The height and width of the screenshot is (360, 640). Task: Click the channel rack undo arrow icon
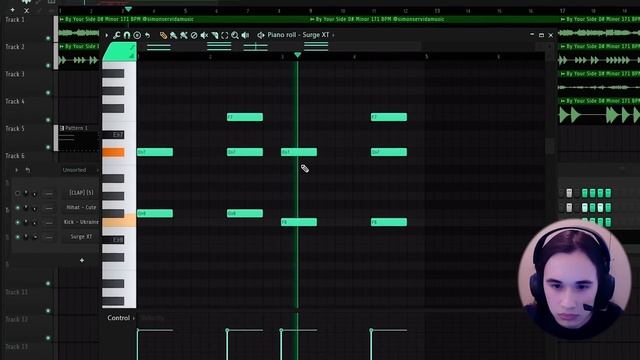(28, 170)
